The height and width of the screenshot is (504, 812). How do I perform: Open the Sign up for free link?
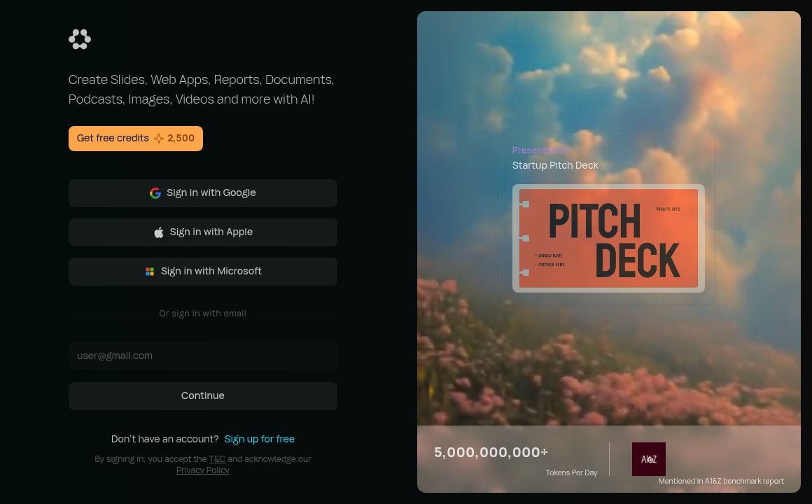(260, 439)
